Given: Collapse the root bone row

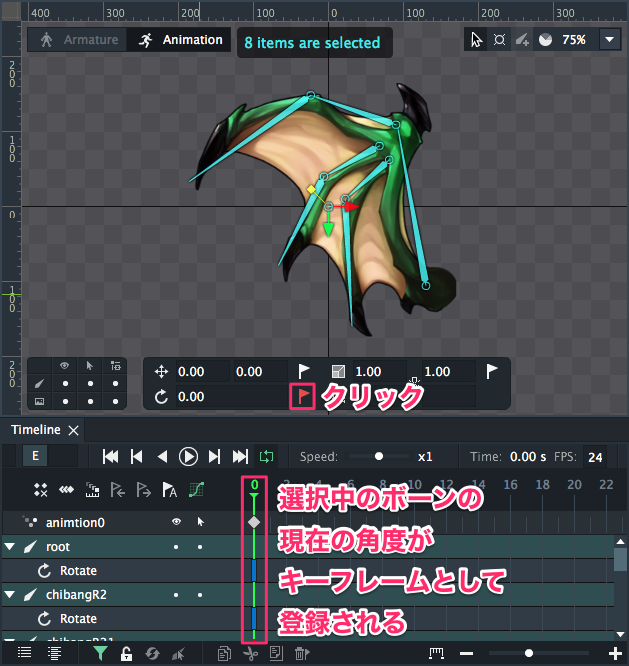Looking at the screenshot, I should 9,546.
